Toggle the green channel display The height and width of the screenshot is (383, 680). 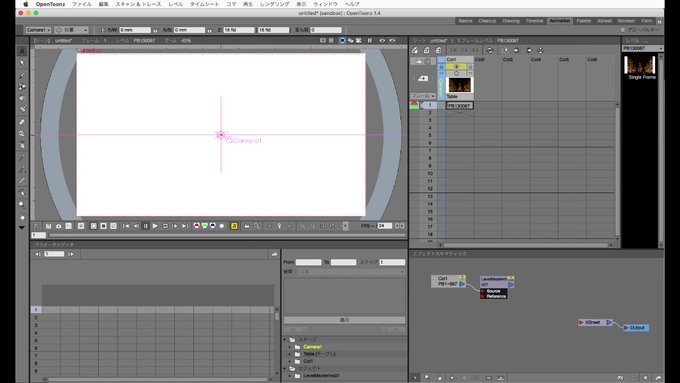pyautogui.click(x=205, y=226)
